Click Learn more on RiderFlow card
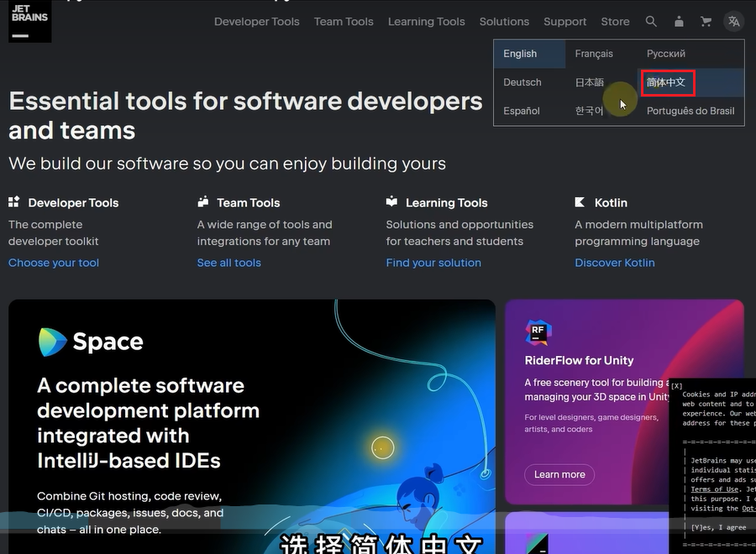756x554 pixels. tap(559, 474)
